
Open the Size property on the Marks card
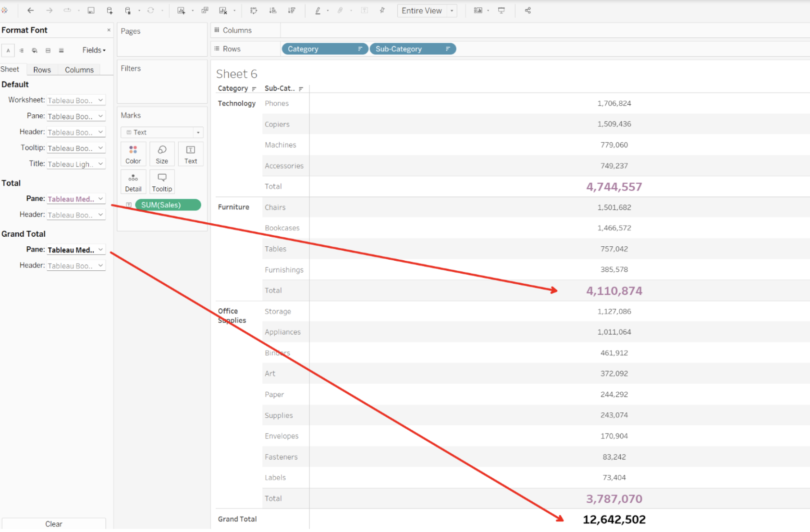coord(162,154)
